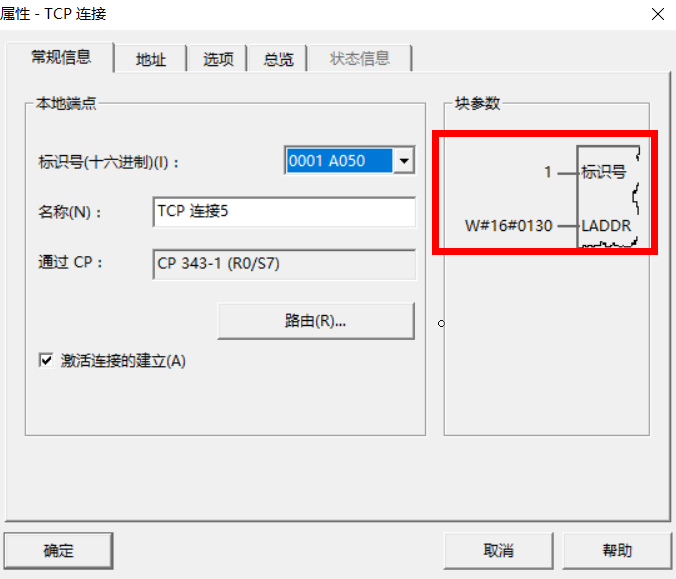Click the value 1 in 块参数
676x579 pixels.
click(x=547, y=172)
